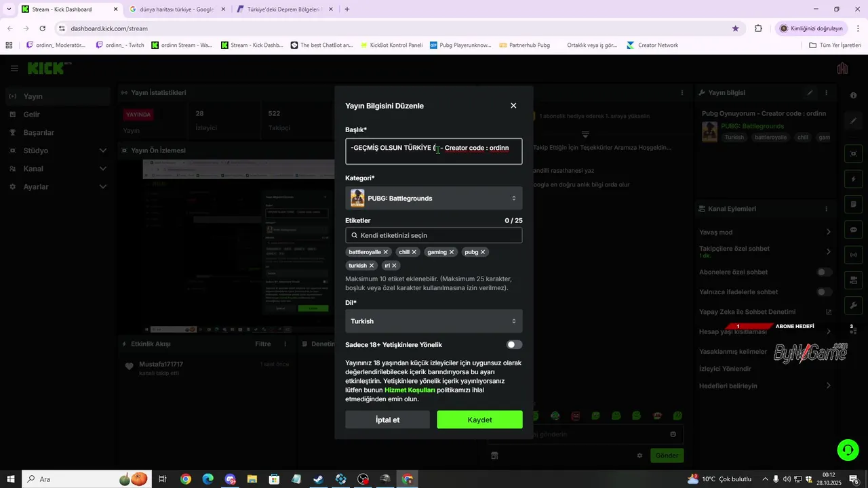Open Yavaş mod options chevron

point(828,232)
